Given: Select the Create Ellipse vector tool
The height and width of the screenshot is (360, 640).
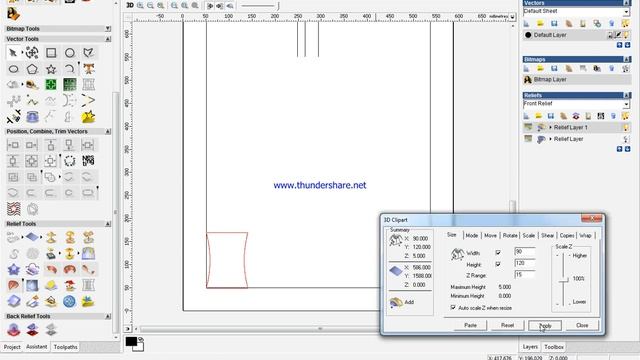Looking at the screenshot, I should point(13,69).
